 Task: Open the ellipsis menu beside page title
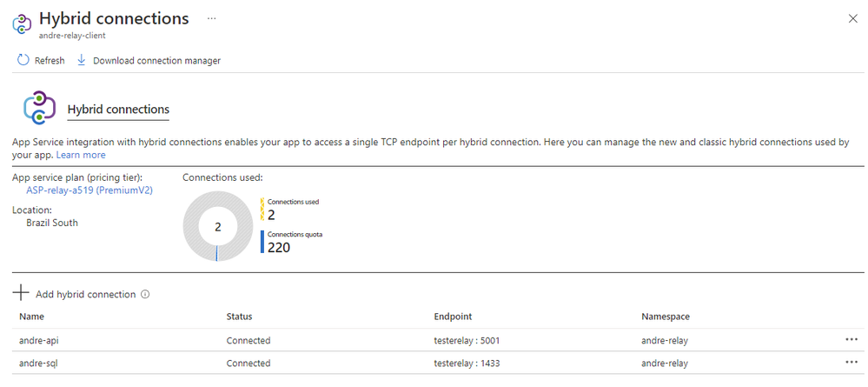[212, 18]
